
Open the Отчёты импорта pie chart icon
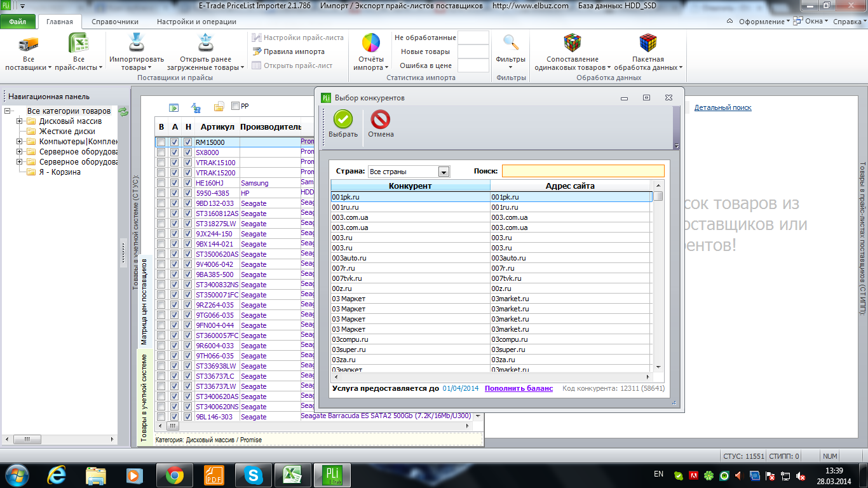click(371, 43)
